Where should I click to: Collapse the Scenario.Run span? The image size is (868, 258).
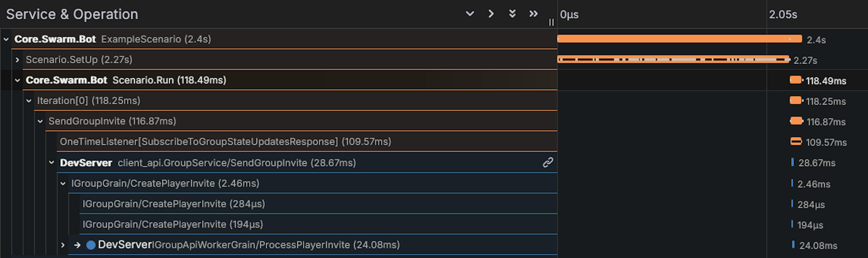[18, 80]
